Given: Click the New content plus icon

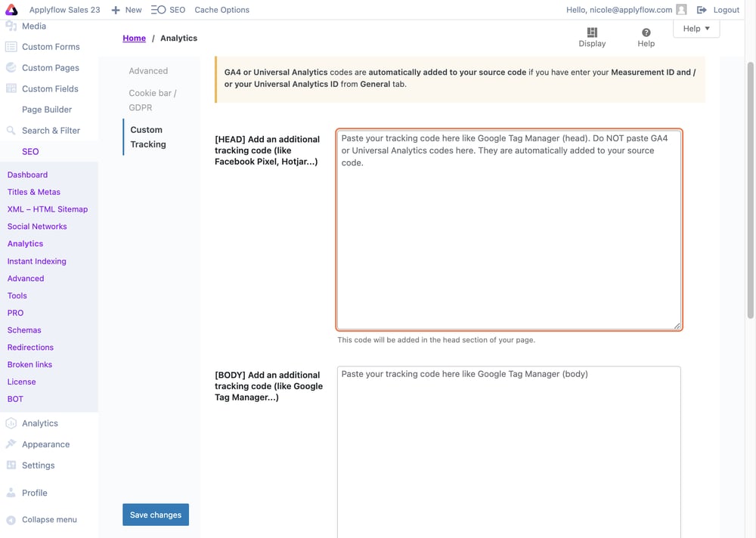Looking at the screenshot, I should coord(115,10).
